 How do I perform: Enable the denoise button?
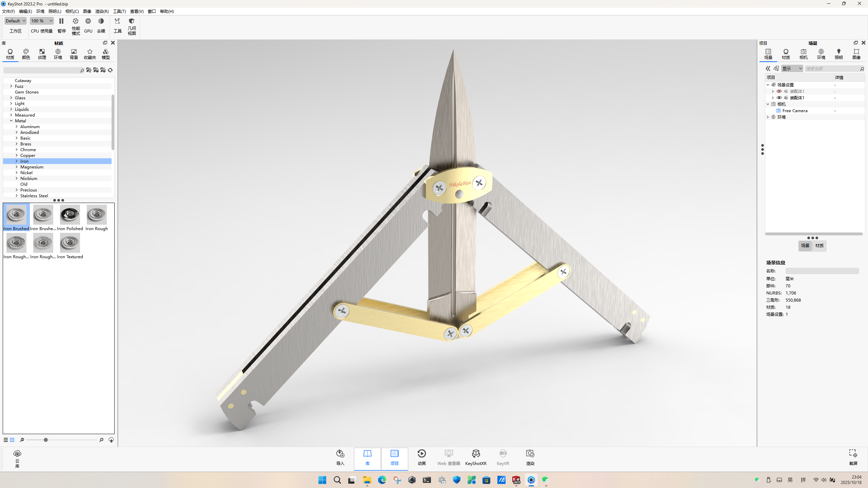(x=101, y=21)
